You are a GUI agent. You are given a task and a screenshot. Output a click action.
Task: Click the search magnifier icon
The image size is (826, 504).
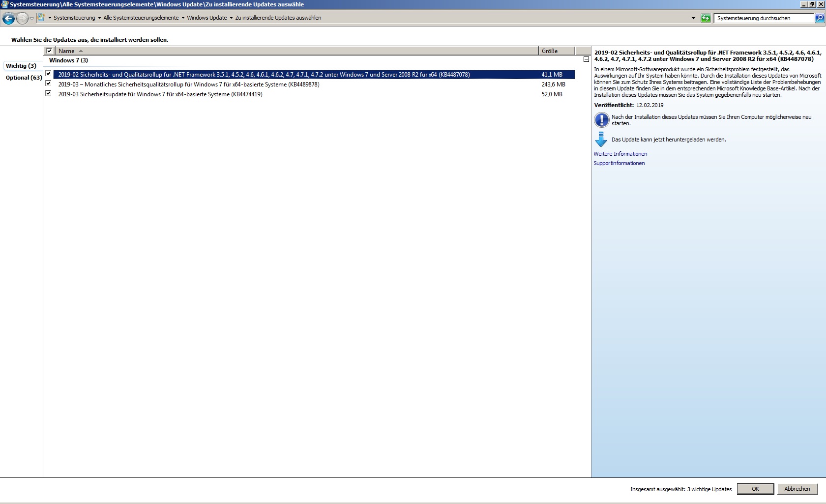tap(819, 18)
